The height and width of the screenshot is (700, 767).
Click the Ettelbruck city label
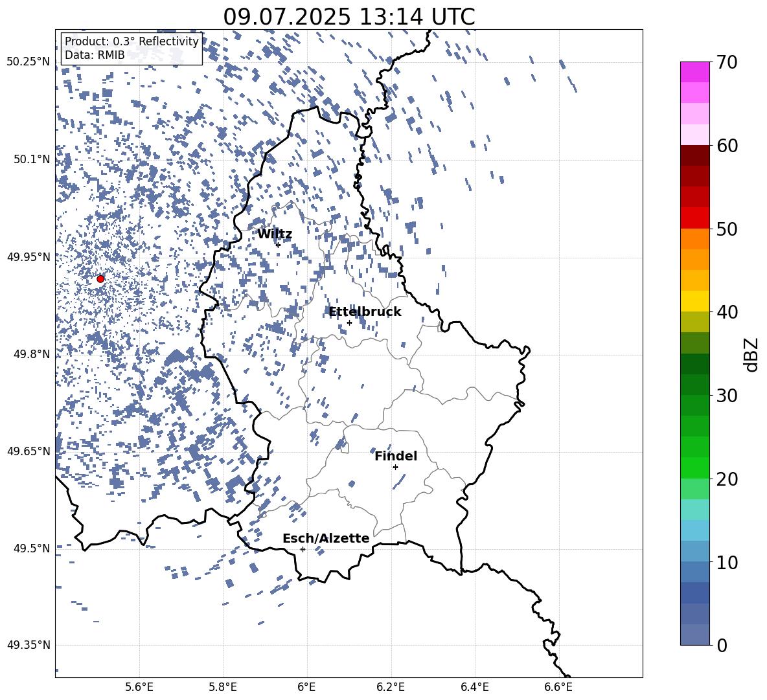[365, 312]
